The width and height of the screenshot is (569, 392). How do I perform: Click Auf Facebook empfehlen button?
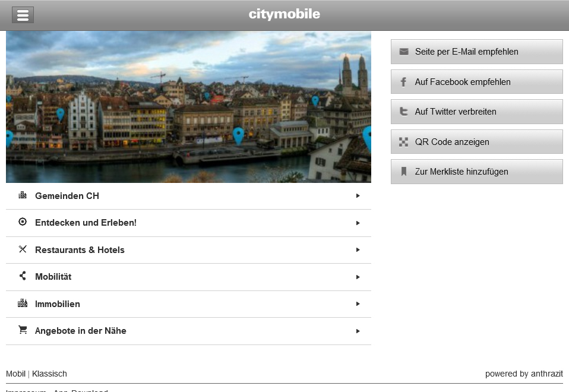[477, 82]
